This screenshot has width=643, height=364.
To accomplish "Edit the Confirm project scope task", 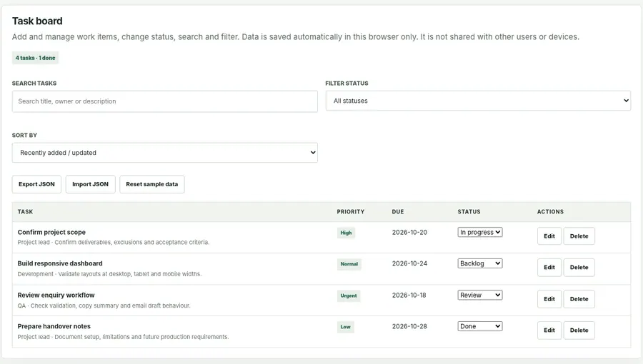I will 549,236.
